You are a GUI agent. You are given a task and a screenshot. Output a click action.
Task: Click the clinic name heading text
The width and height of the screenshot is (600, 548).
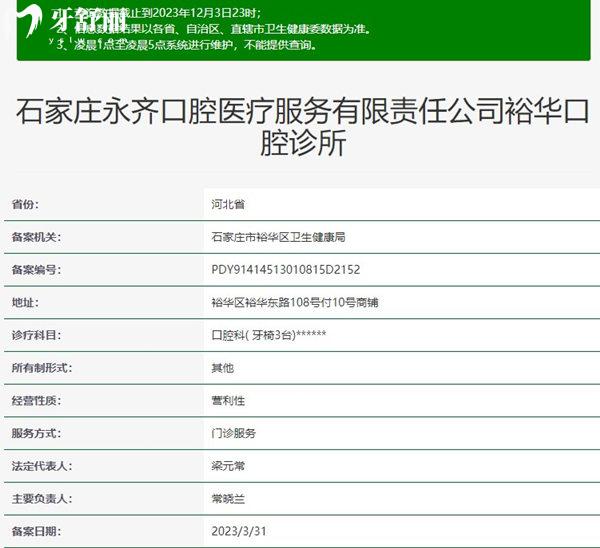[x=302, y=127]
